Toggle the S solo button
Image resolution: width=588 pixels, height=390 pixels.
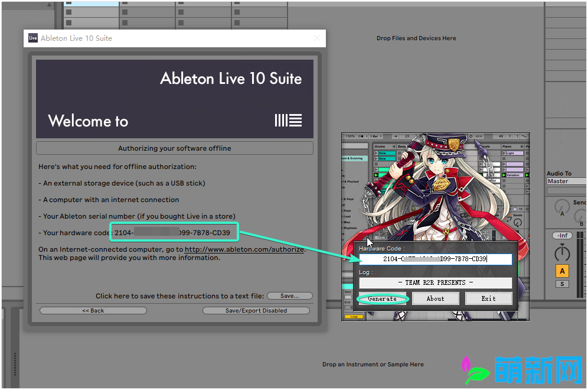point(562,284)
